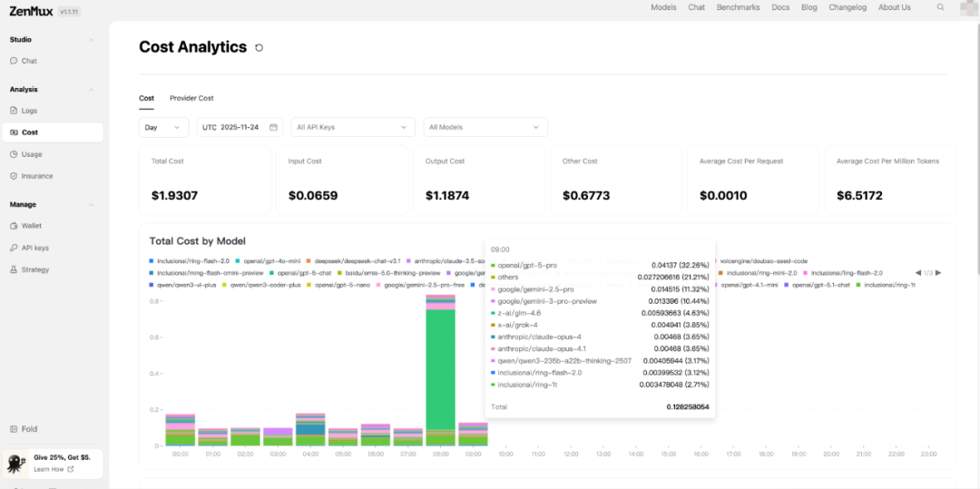
Task: Toggle openai/gpt-5-nano legend series
Action: [x=337, y=285]
